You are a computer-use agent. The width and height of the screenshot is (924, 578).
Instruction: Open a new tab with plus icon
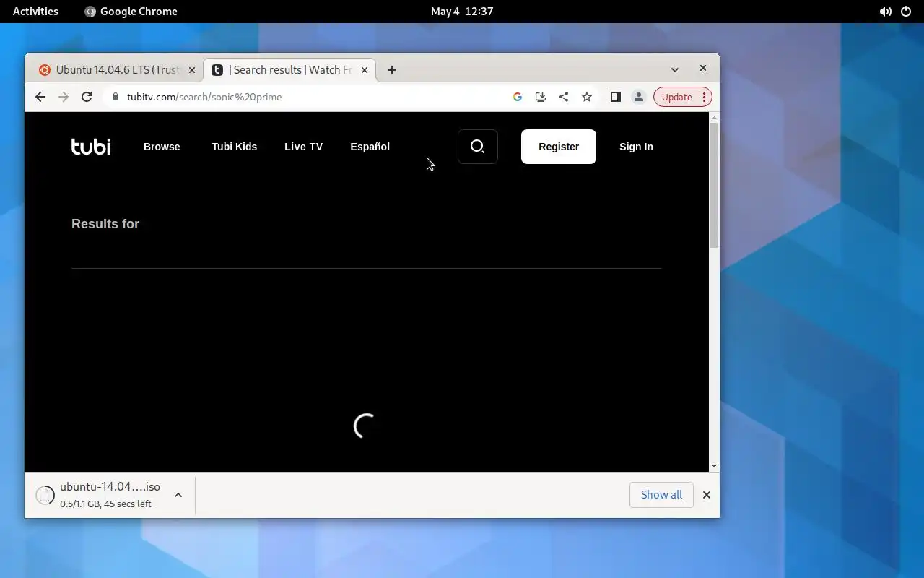click(392, 70)
